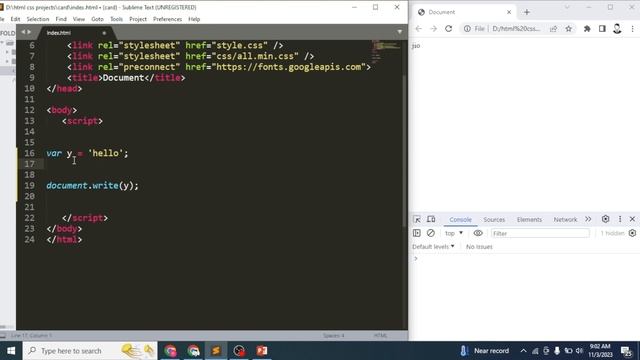Open the File menu in Sublime Text
Viewport: 640px width, 360px height.
tap(2, 19)
